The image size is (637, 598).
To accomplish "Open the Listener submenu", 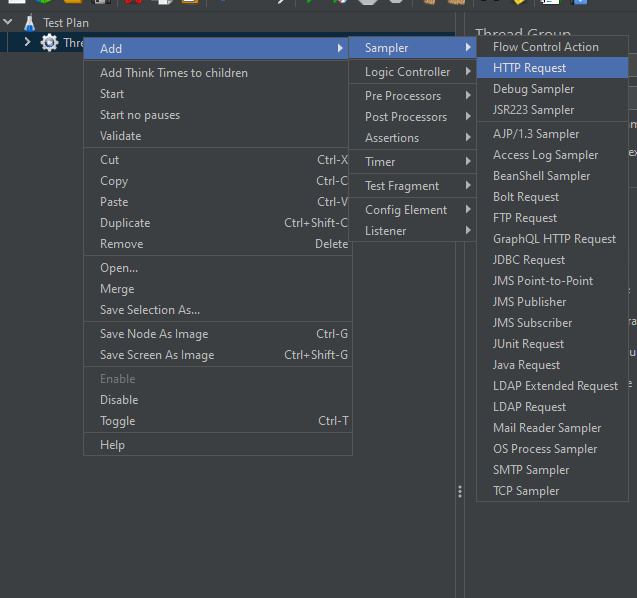I will pos(412,231).
